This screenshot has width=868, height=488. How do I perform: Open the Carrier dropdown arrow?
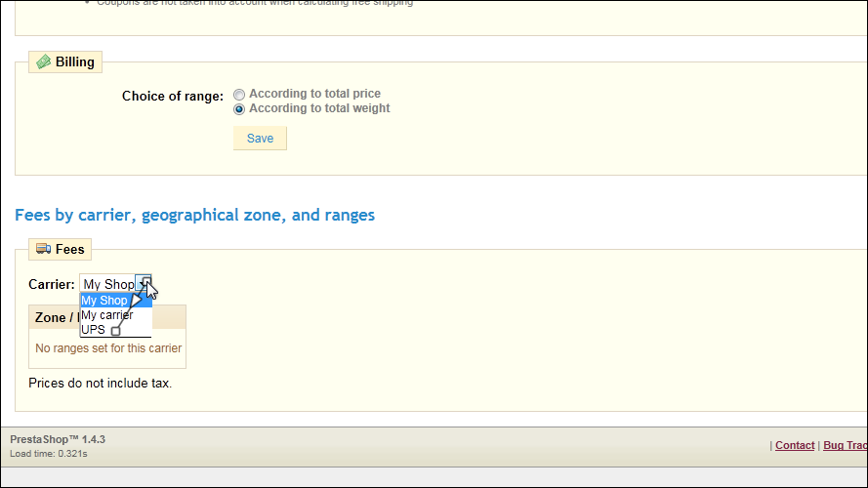[x=143, y=284]
